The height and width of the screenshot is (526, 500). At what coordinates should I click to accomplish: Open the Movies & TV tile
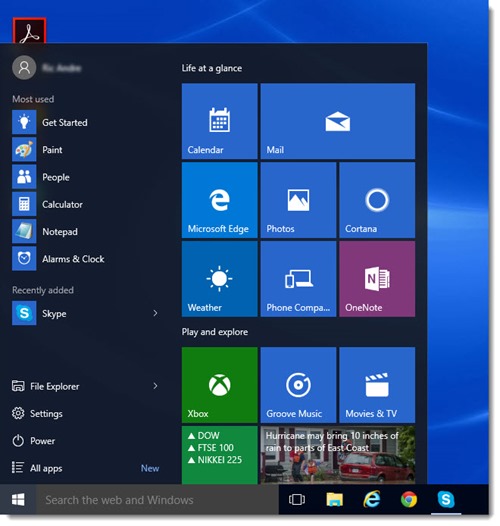click(x=377, y=385)
